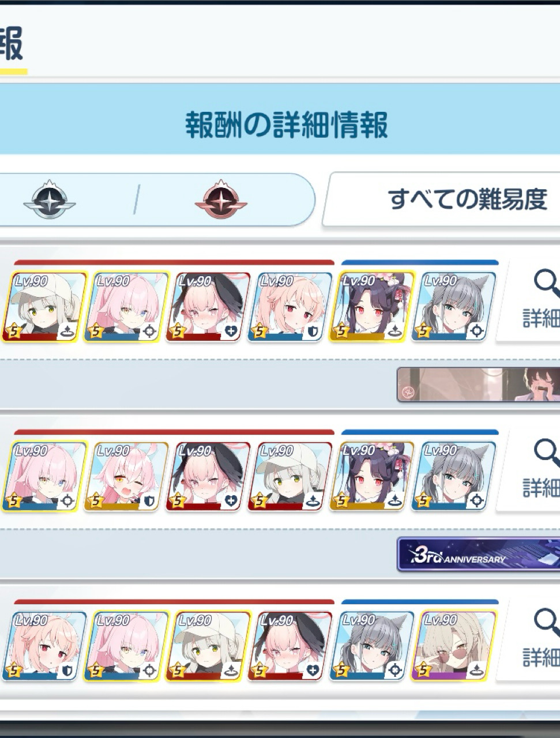Open the 3rd Anniversary banner
560x738 pixels.
point(478,555)
